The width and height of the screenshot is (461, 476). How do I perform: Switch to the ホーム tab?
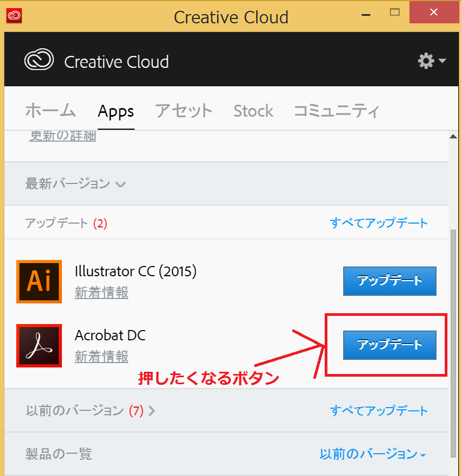50,111
